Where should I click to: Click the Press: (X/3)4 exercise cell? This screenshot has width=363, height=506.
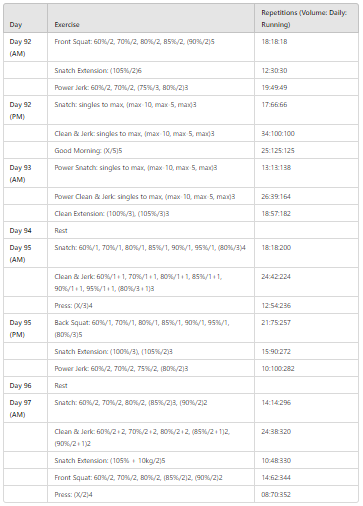pyautogui.click(x=151, y=305)
